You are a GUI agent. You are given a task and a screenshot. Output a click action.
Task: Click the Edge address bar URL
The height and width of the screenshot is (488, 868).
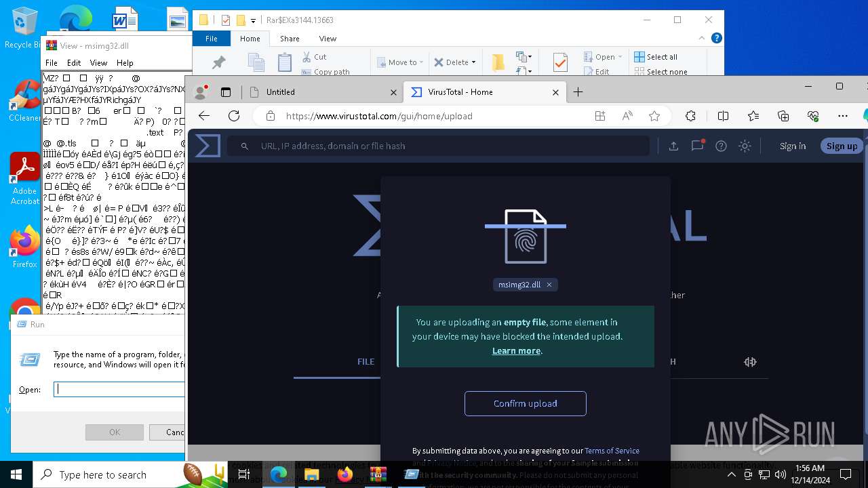pyautogui.click(x=379, y=116)
